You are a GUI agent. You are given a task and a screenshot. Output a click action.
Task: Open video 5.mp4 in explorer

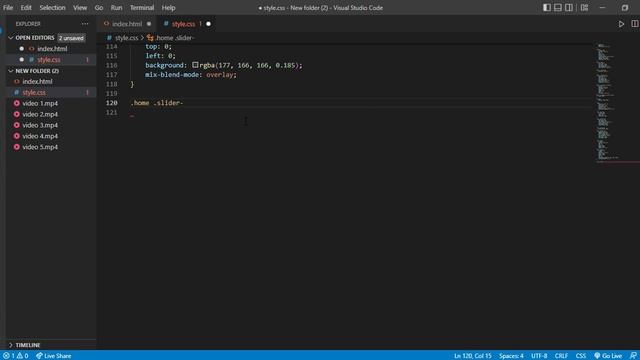(x=40, y=147)
